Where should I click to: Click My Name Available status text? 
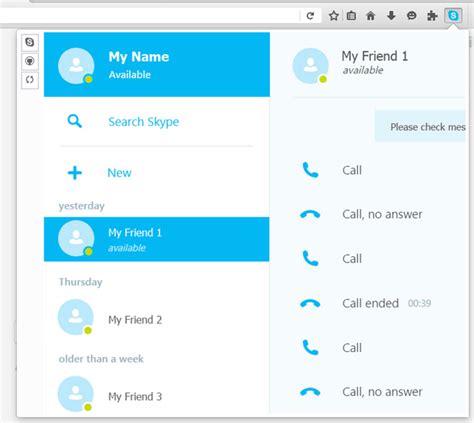coord(130,75)
